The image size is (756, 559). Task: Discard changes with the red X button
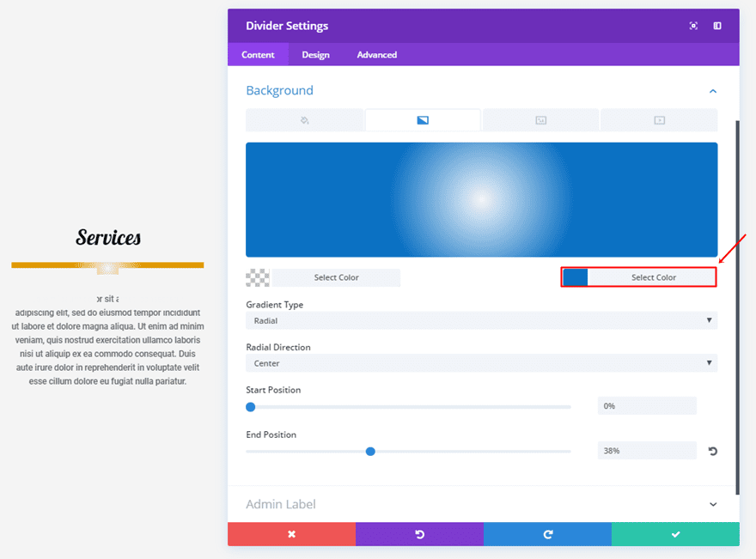coord(292,534)
